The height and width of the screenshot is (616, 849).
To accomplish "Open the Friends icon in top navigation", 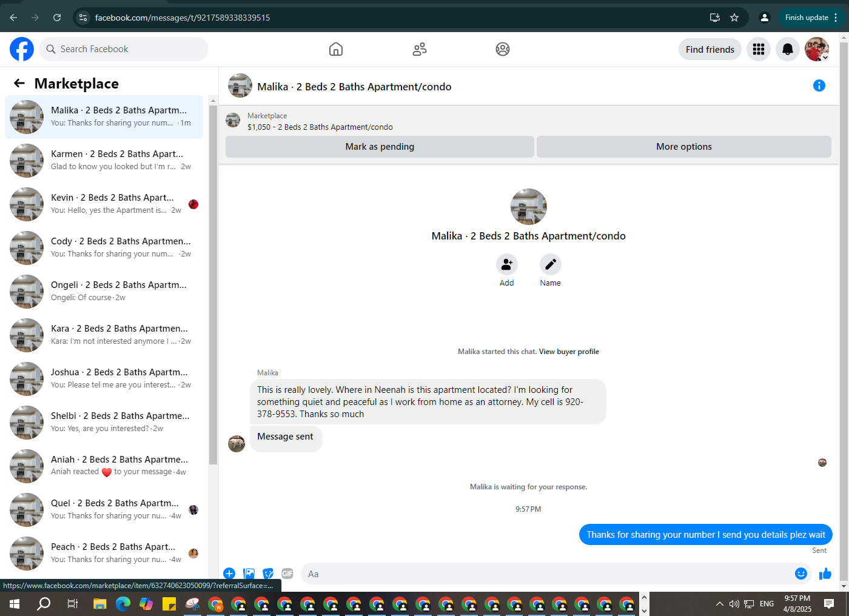I will [x=420, y=49].
